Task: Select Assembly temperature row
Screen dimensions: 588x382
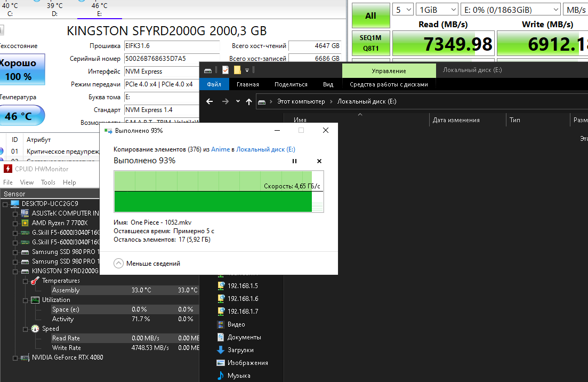Action: 125,290
